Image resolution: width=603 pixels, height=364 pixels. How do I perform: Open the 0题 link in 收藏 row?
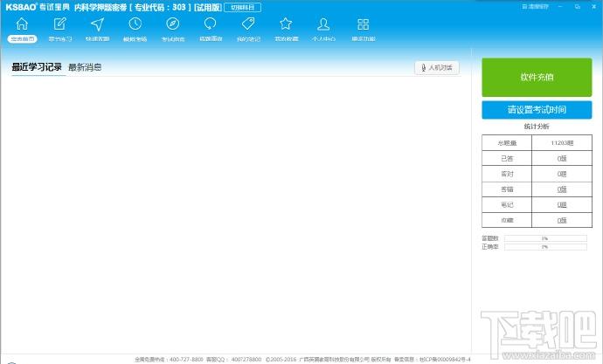[562, 220]
